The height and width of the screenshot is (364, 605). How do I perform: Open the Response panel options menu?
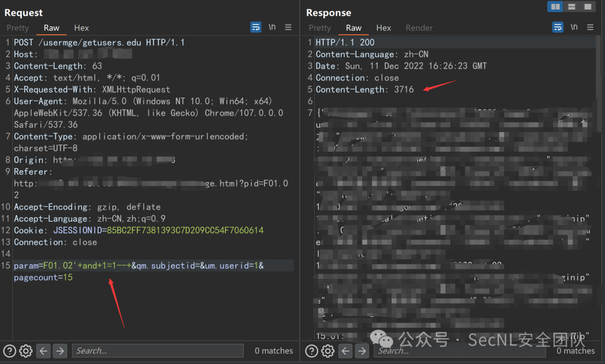590,27
